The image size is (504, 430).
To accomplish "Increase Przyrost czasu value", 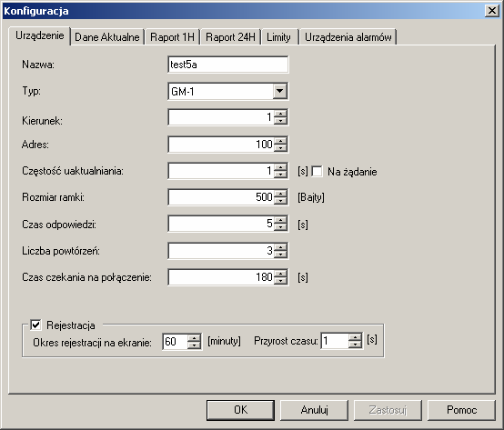I will tap(355, 337).
